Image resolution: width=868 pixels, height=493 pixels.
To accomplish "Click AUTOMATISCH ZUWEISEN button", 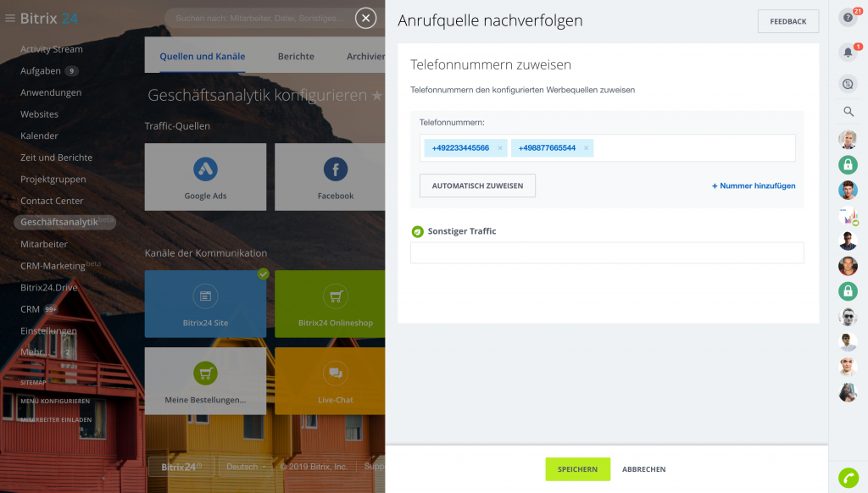I will (x=477, y=186).
